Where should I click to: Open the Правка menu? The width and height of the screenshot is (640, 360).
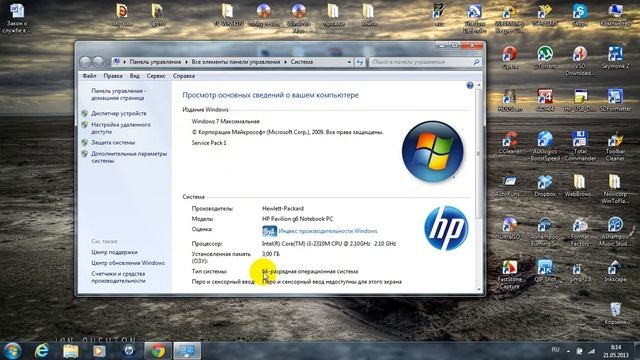coord(113,76)
